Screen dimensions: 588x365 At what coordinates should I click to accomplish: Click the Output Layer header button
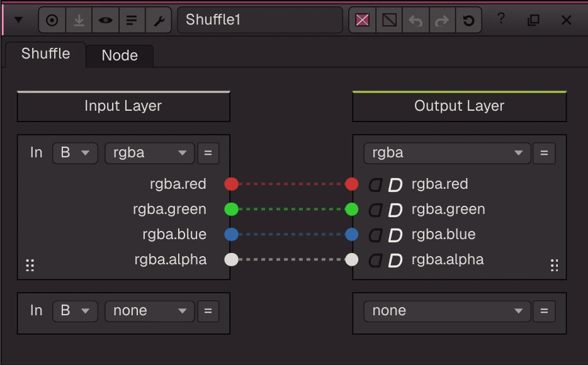[460, 106]
